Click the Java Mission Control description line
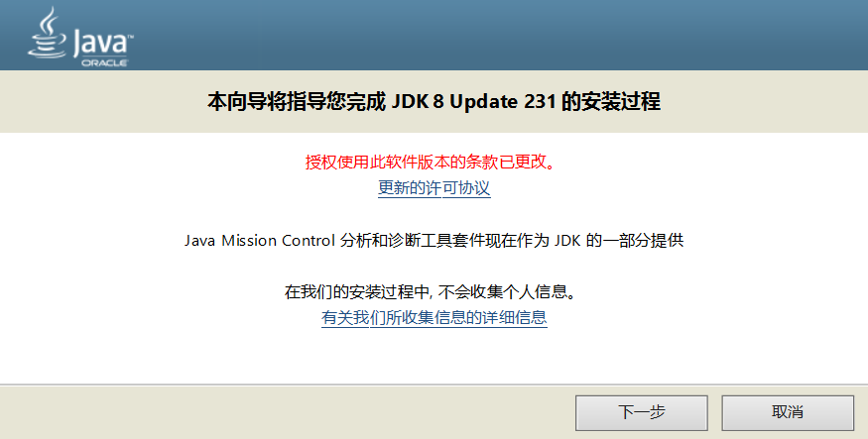 click(434, 241)
